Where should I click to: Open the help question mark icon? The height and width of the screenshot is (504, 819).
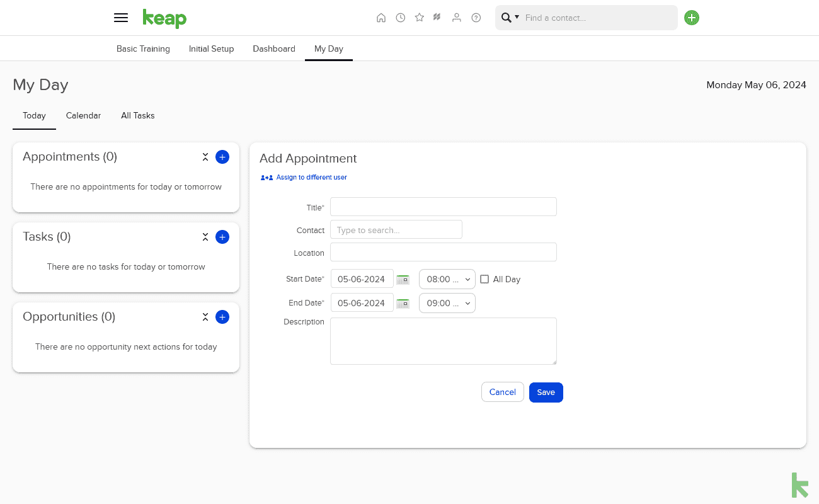pos(476,18)
